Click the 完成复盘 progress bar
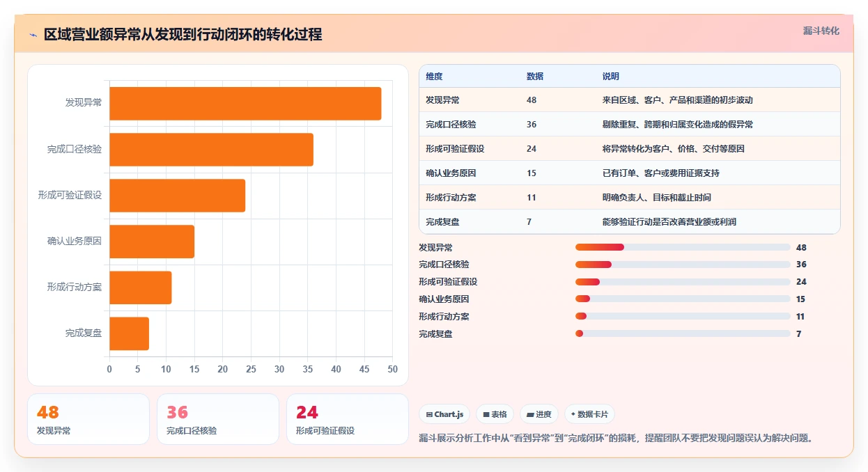This screenshot has height=472, width=868. point(683,334)
